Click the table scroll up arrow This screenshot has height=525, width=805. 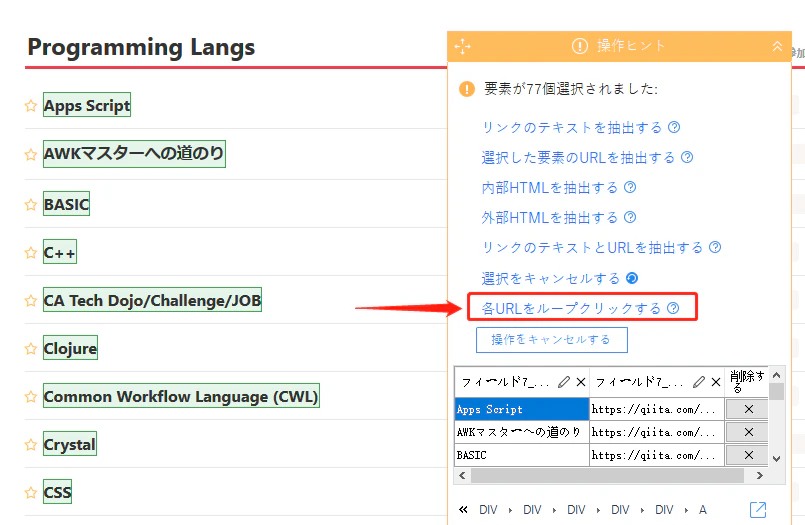point(776,375)
